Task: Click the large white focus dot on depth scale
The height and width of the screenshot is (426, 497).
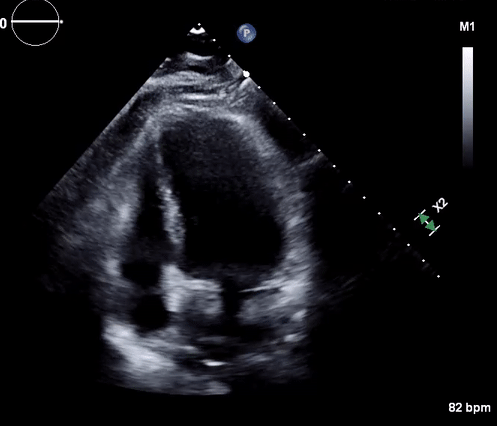Action: (x=246, y=74)
